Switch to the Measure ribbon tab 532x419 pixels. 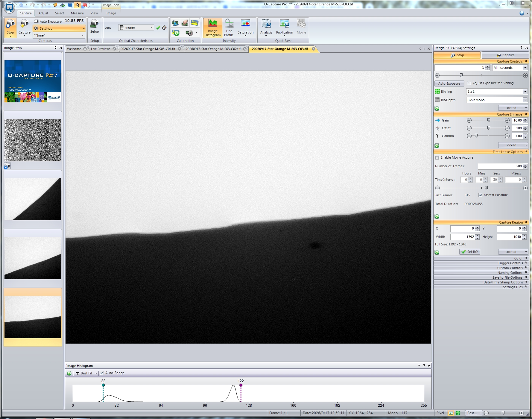tap(77, 13)
